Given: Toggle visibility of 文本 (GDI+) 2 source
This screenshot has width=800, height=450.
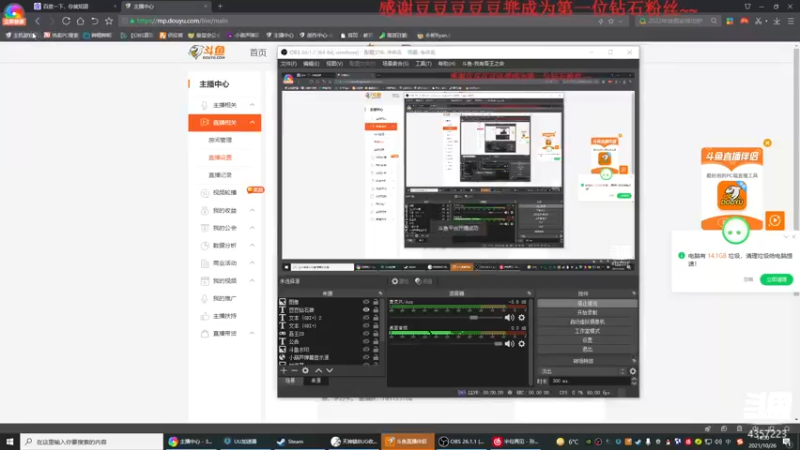Looking at the screenshot, I should [x=366, y=318].
